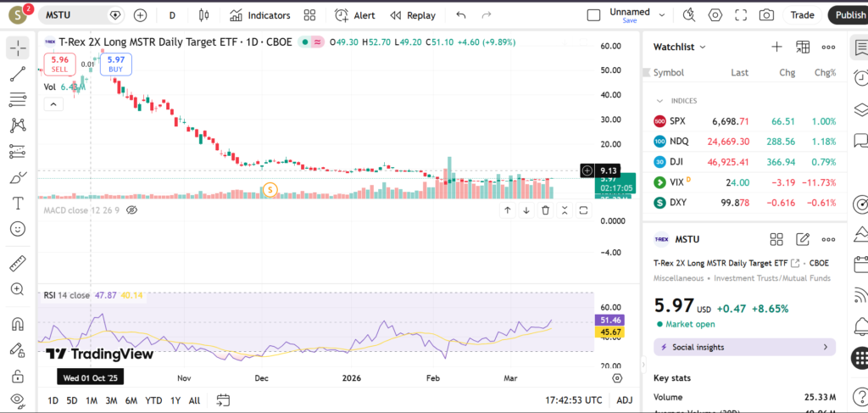Select the YTD time range
868x413 pixels.
pyautogui.click(x=153, y=400)
